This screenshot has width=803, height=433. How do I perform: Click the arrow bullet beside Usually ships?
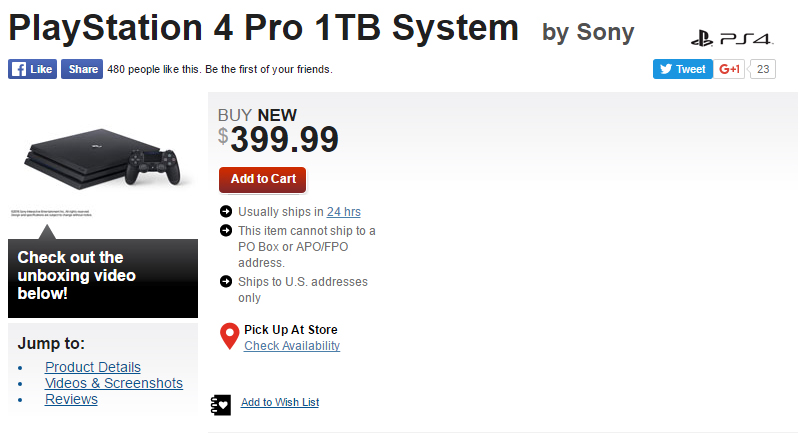pos(226,212)
